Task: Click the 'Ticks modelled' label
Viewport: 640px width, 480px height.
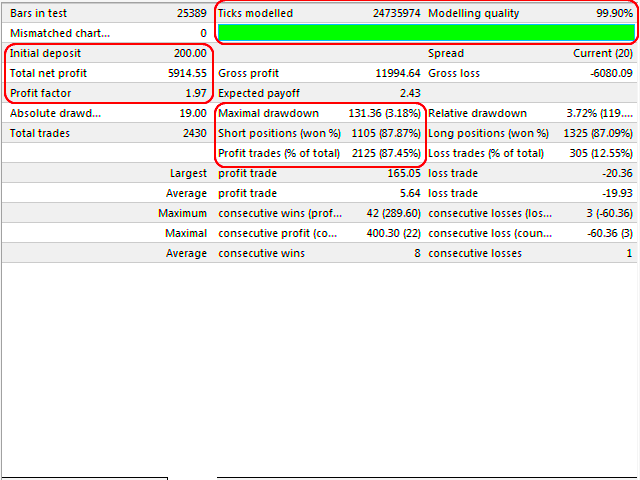Action: (x=255, y=13)
